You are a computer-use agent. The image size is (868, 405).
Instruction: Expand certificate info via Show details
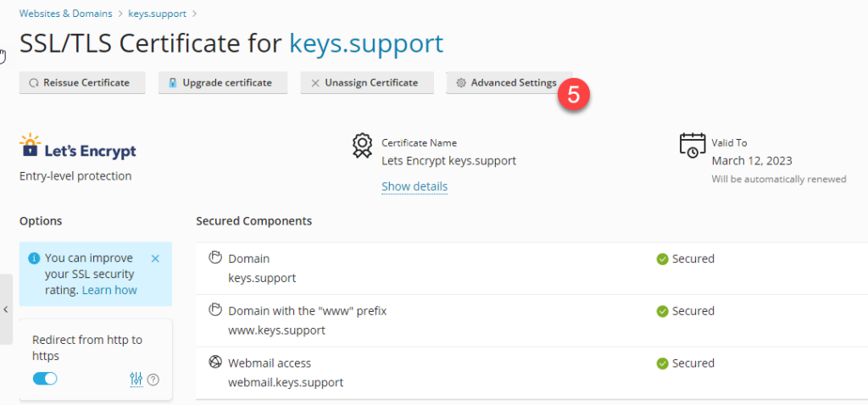pyautogui.click(x=415, y=186)
